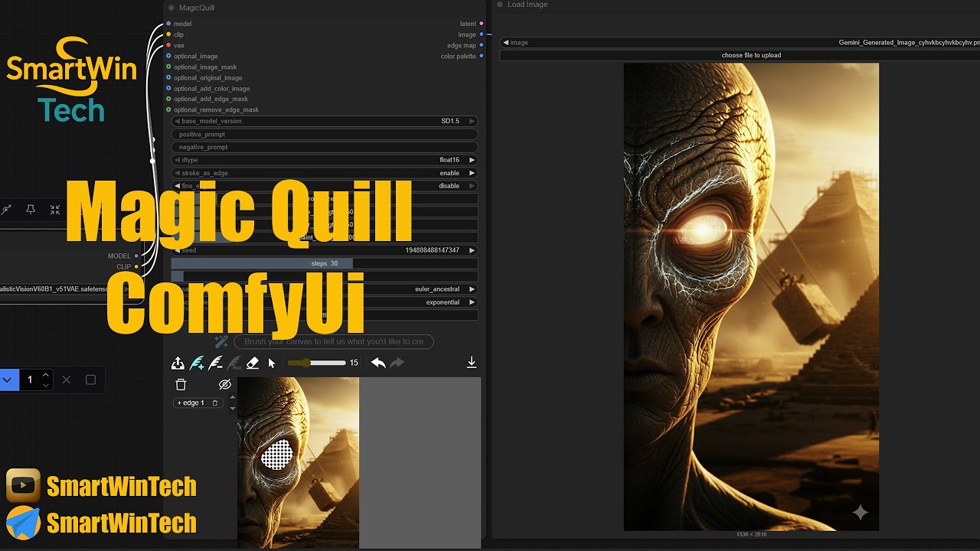Screen dimensions: 980x551
Task: Open the blue queue dropdown chevron
Action: tap(8, 380)
